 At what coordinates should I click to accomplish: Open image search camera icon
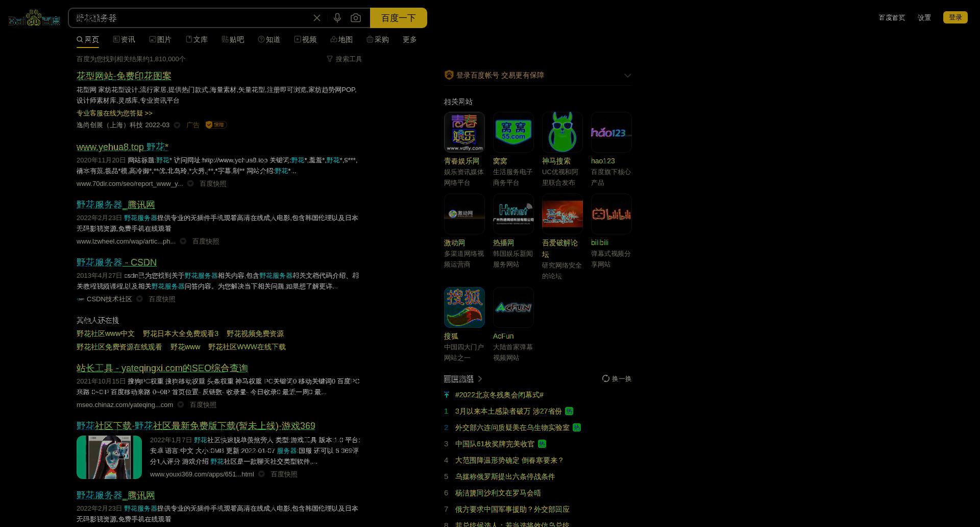[356, 18]
